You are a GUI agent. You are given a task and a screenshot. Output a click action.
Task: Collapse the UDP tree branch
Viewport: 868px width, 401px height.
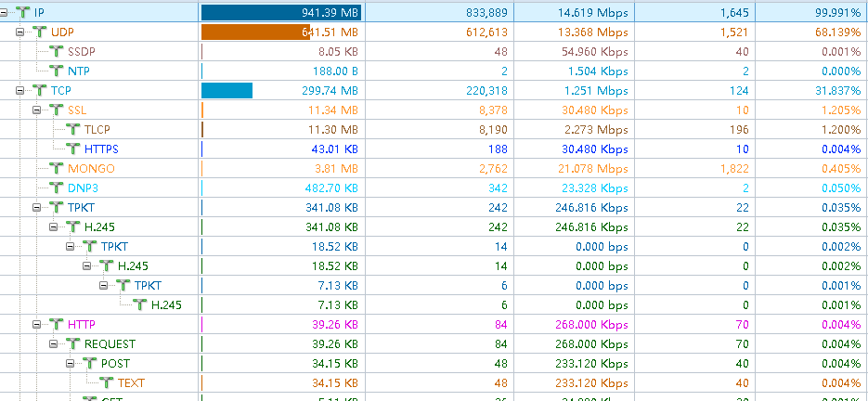coord(19,32)
